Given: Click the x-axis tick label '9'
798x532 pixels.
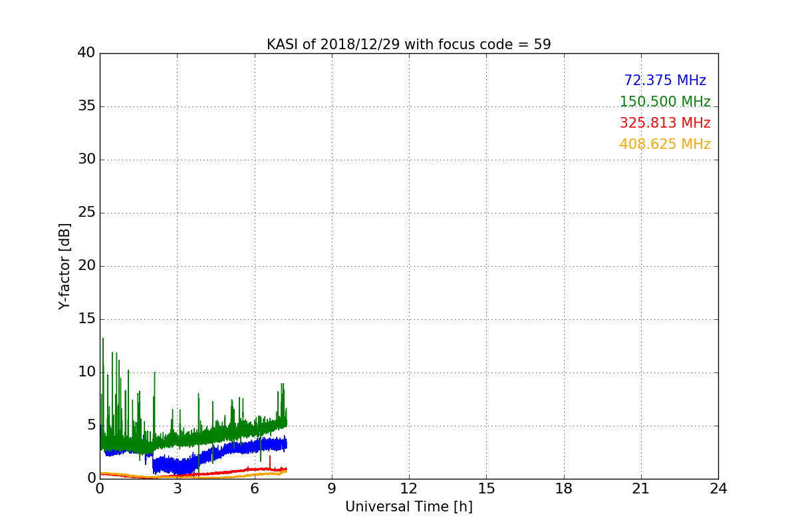Looking at the screenshot, I should tap(332, 489).
